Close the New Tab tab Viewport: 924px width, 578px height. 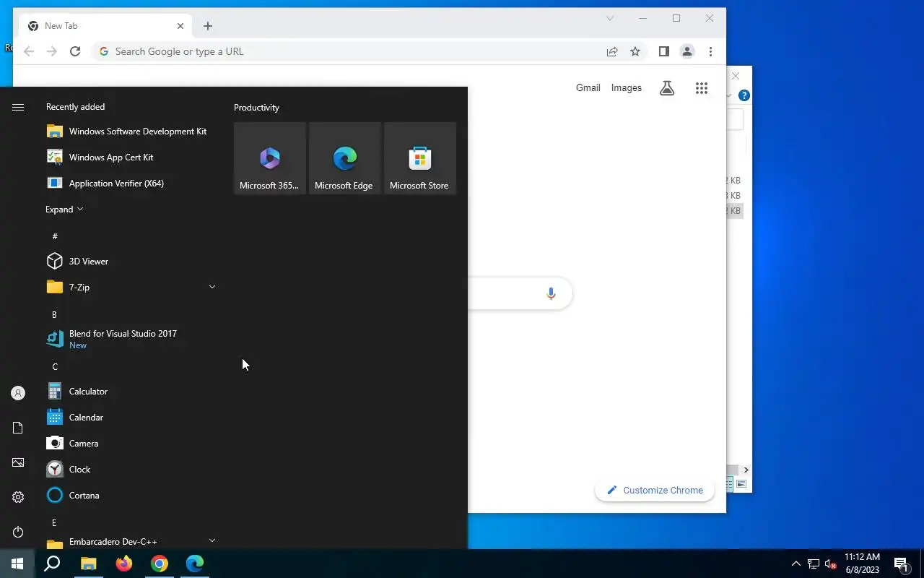(180, 26)
